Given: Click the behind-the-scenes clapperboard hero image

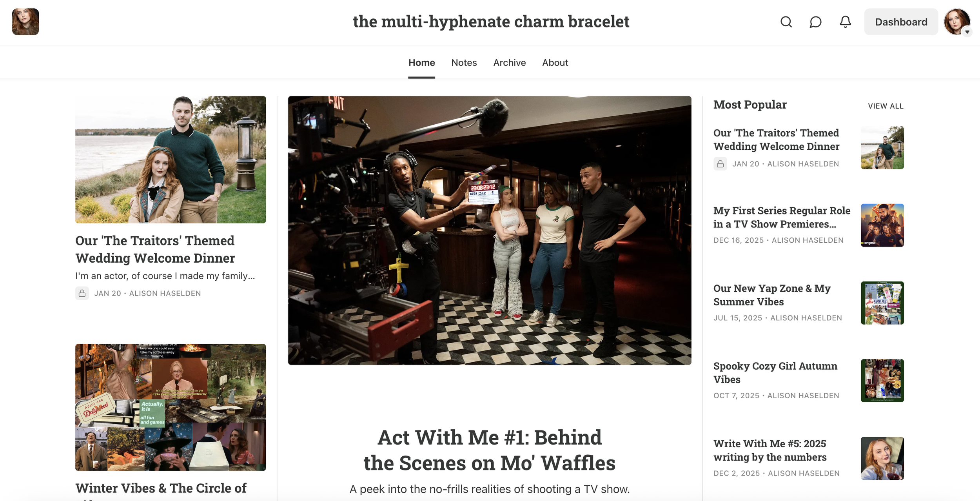Looking at the screenshot, I should click(490, 231).
